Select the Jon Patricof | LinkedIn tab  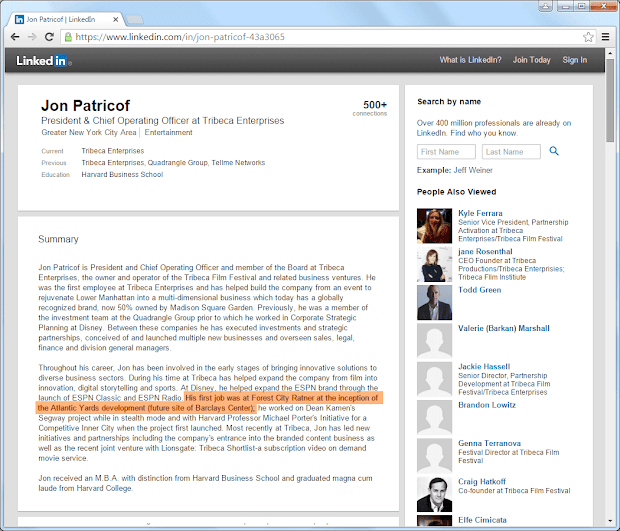tap(63, 19)
